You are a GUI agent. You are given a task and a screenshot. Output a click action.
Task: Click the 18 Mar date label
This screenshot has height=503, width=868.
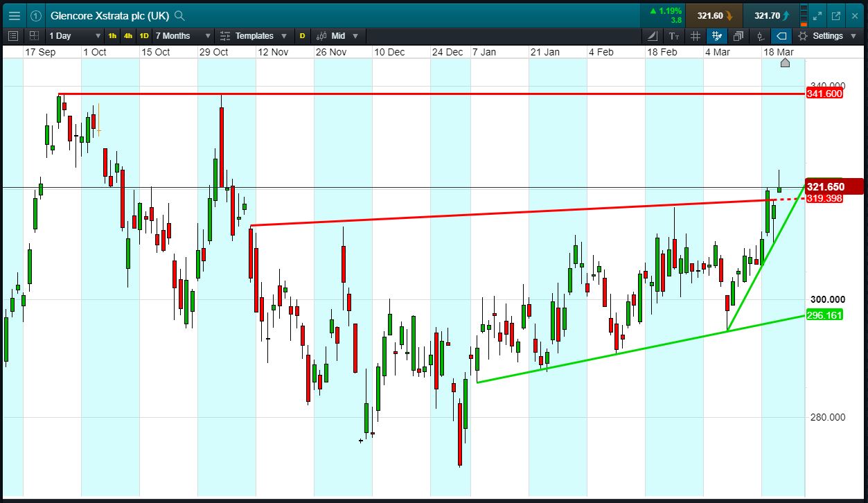tap(778, 52)
